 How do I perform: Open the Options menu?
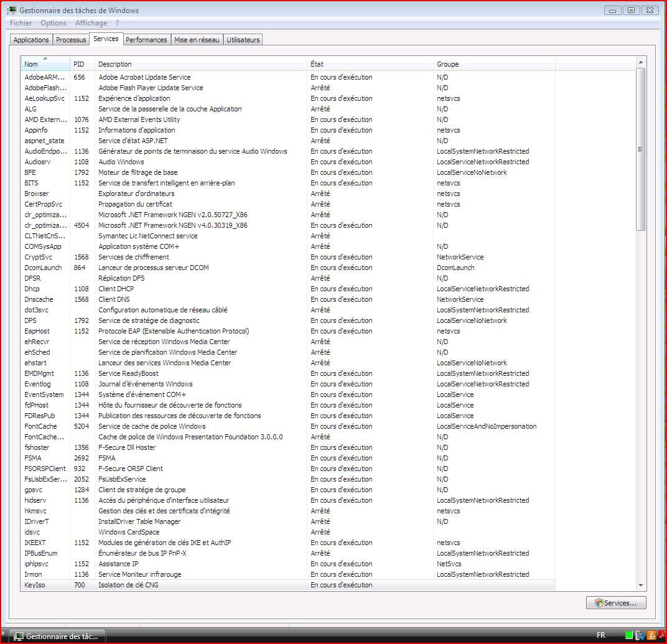53,23
